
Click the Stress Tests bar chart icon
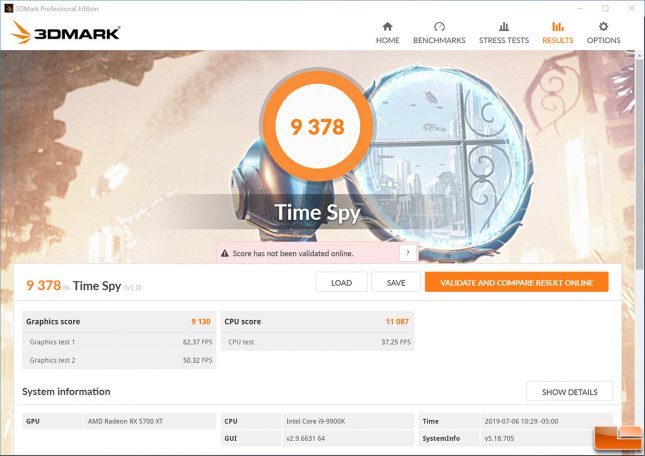504,27
